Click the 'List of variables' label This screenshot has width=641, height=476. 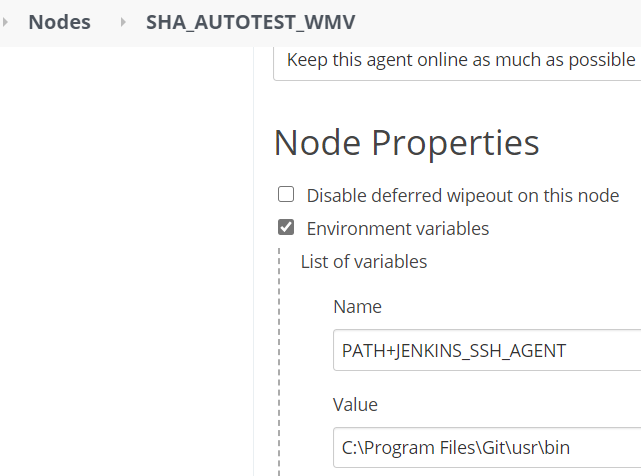click(364, 262)
